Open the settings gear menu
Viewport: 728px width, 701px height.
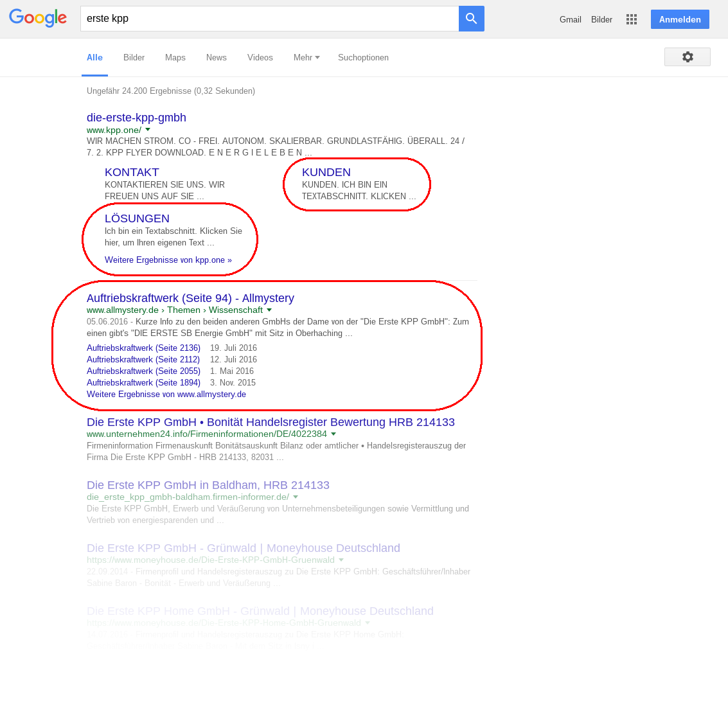pyautogui.click(x=687, y=57)
